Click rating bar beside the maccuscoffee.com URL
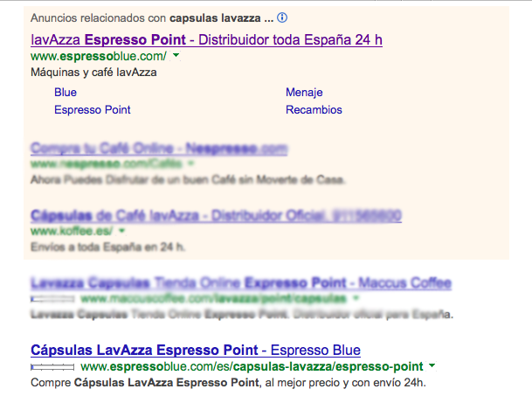Image resolution: width=532 pixels, height=403 pixels. tap(52, 299)
